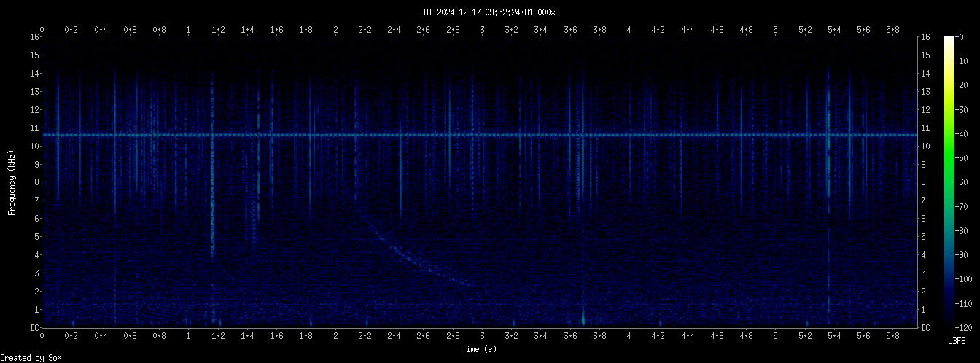Click the 'dBFS' colorbar unit label

pyautogui.click(x=957, y=341)
